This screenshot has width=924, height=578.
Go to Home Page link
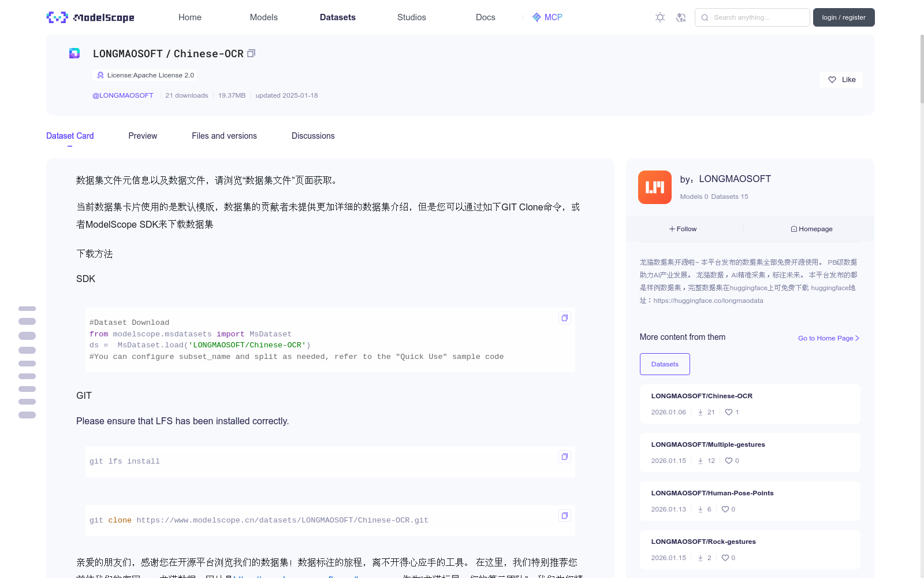tap(829, 338)
